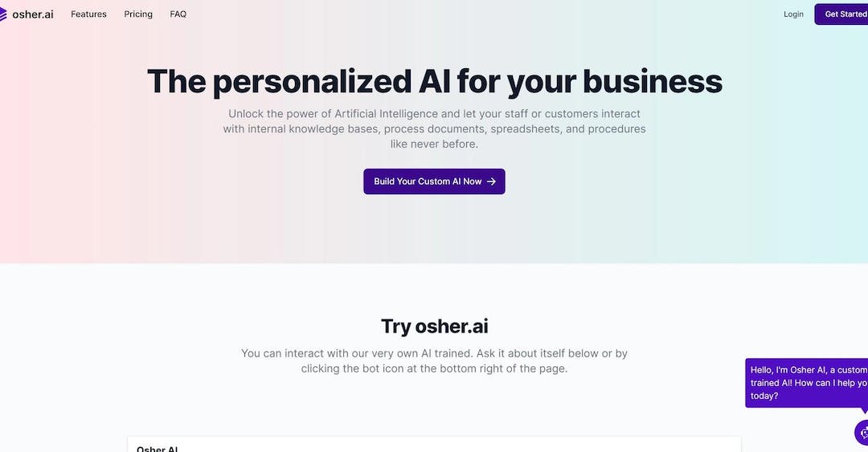
Task: Click the 'like never before.' text line
Action: point(435,144)
